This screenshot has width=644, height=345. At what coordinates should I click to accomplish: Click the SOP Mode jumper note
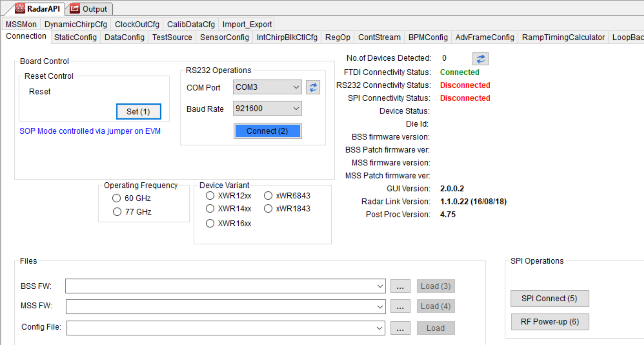[x=90, y=131]
